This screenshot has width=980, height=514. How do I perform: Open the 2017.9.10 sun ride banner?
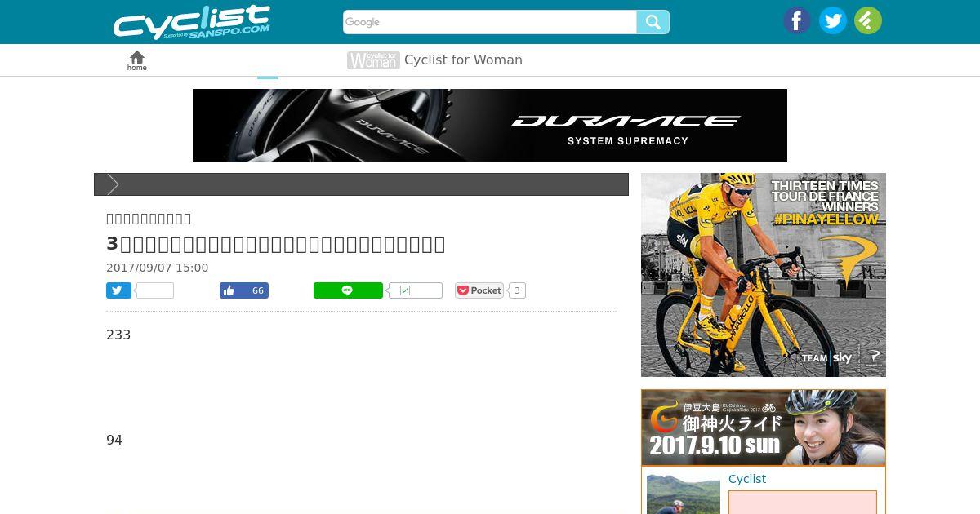click(764, 428)
